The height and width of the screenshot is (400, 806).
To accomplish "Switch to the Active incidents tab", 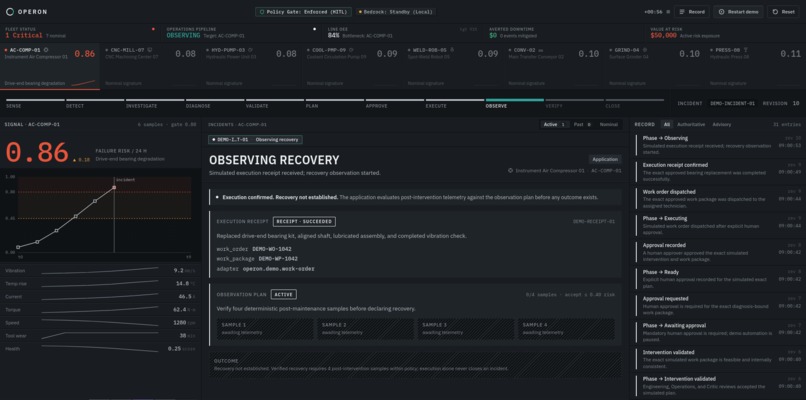I will (555, 124).
